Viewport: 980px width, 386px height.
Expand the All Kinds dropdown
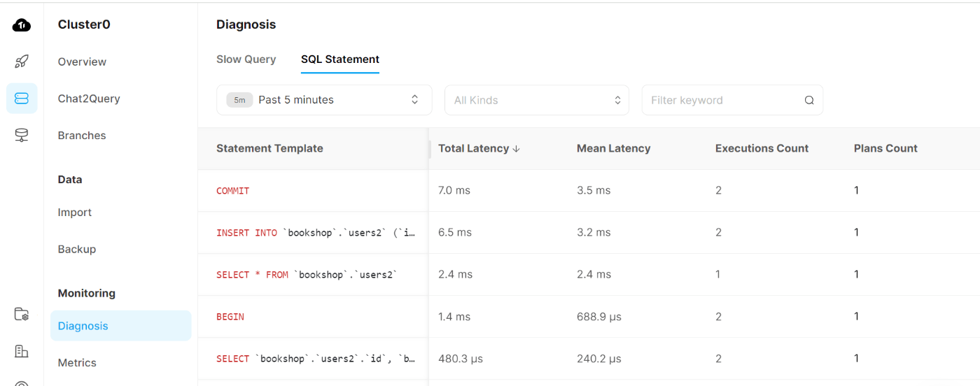click(x=537, y=100)
